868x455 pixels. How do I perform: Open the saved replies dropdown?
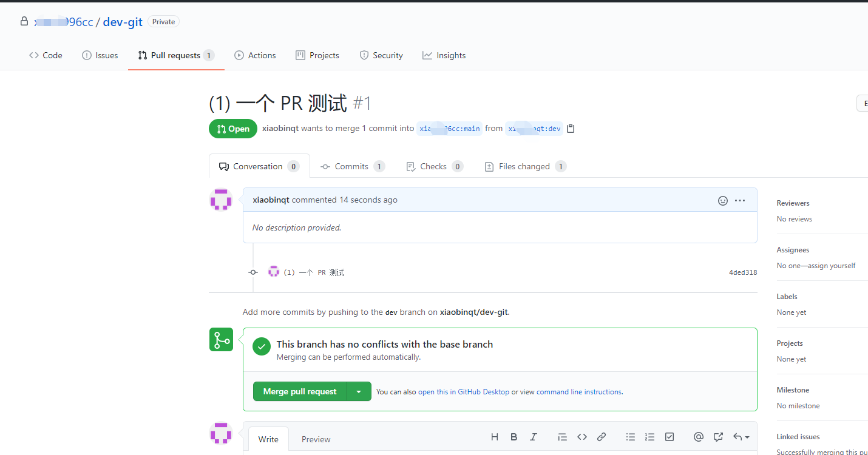(x=740, y=437)
